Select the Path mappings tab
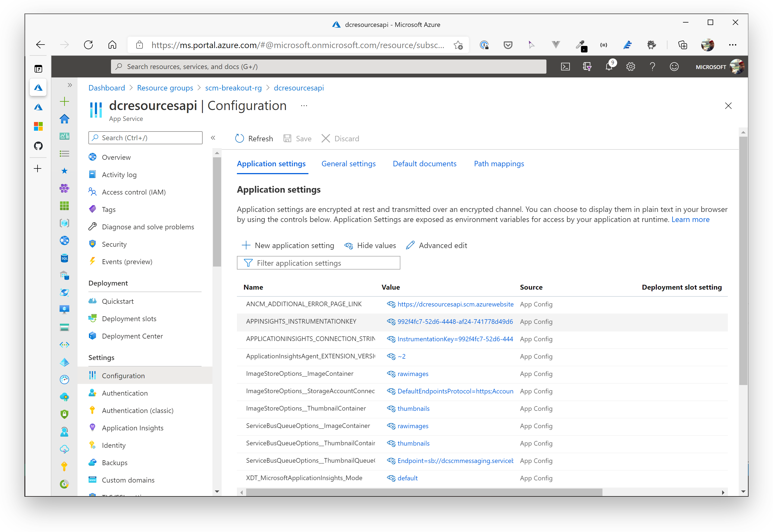The height and width of the screenshot is (532, 773). tap(499, 164)
